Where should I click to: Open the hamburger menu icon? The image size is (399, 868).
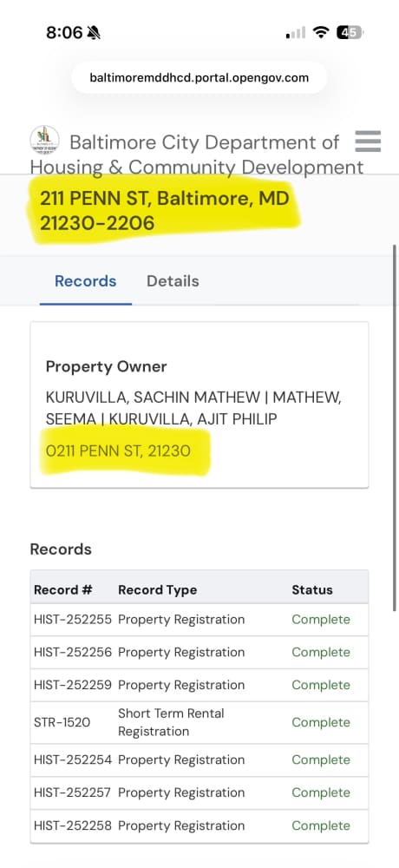tap(368, 141)
